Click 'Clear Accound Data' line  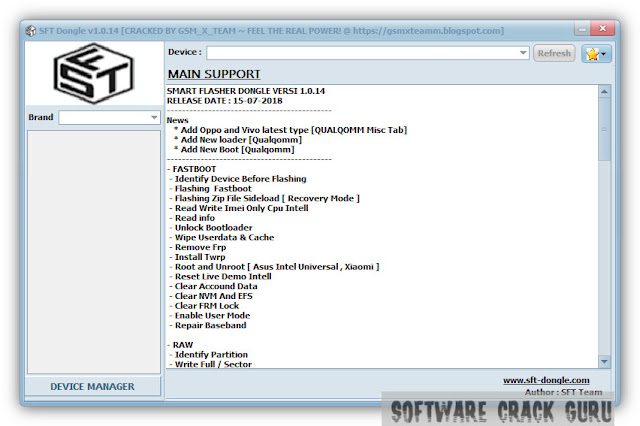[216, 286]
